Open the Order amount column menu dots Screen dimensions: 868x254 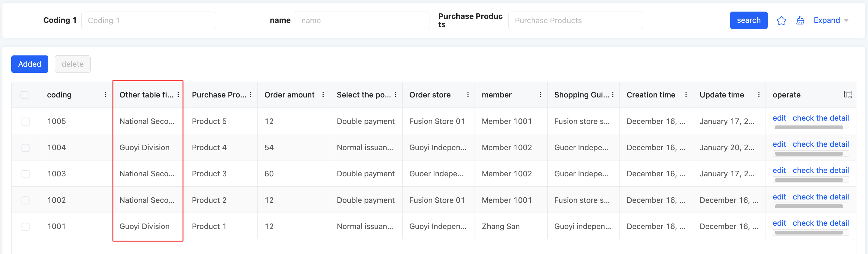(x=323, y=94)
